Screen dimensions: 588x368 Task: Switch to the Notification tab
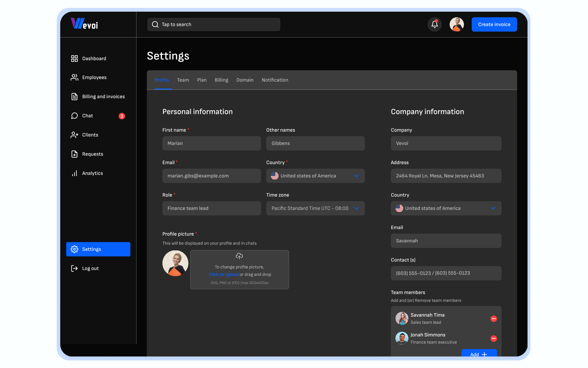coord(275,80)
